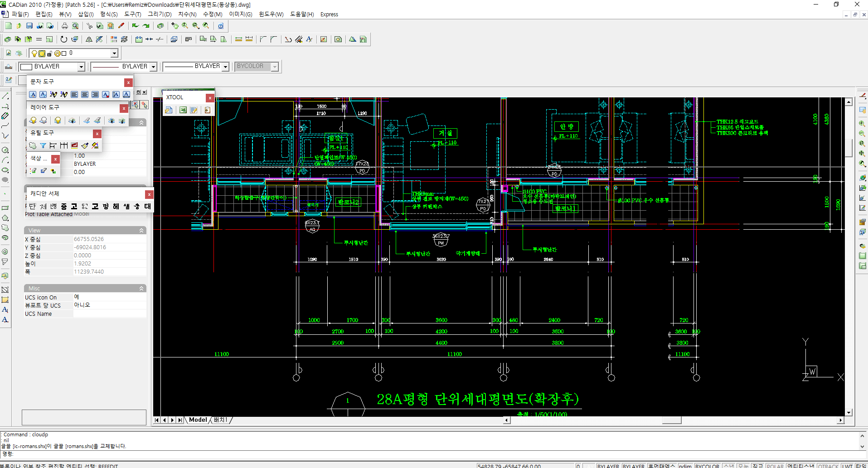Select the Line tool in draw toolbar
The height and width of the screenshot is (468, 868).
(x=5, y=96)
